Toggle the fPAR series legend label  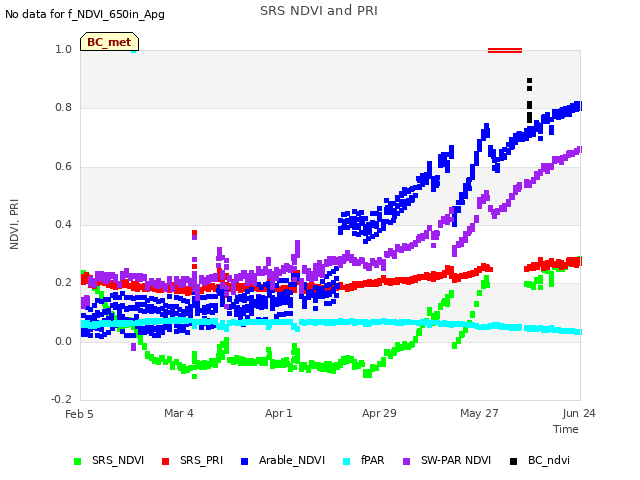[372, 460]
